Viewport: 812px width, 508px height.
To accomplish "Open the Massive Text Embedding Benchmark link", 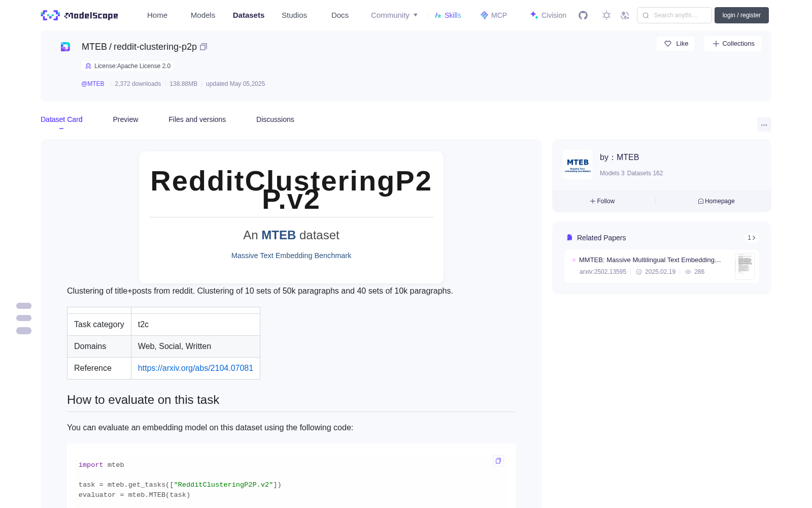I will [291, 256].
